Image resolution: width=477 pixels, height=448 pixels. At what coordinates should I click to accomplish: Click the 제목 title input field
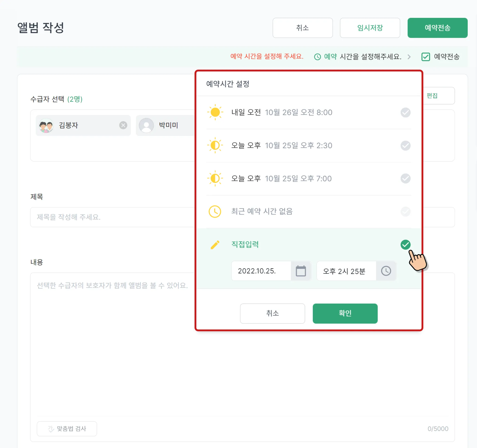[112, 217]
